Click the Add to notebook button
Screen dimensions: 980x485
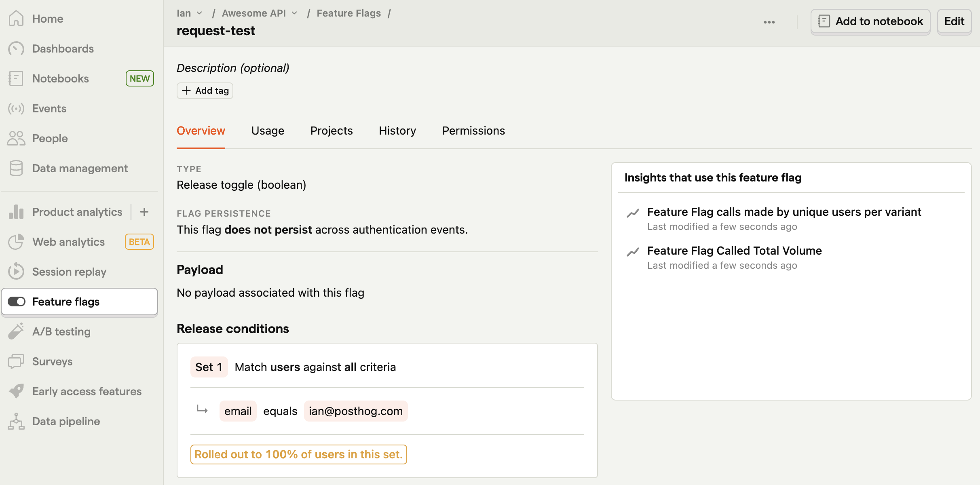coord(870,21)
